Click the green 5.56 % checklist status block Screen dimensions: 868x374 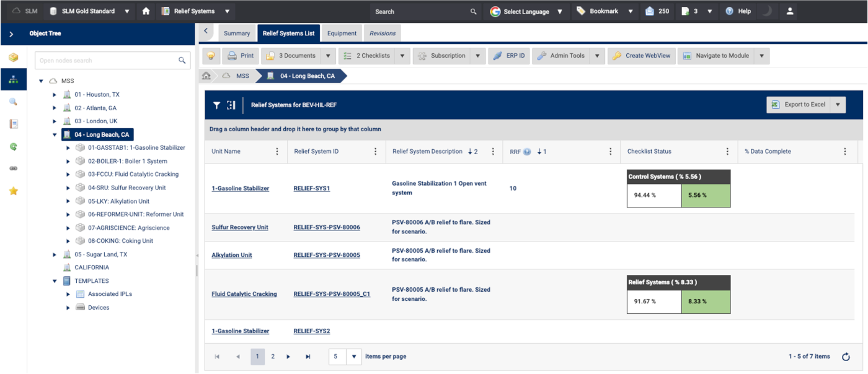pyautogui.click(x=706, y=195)
